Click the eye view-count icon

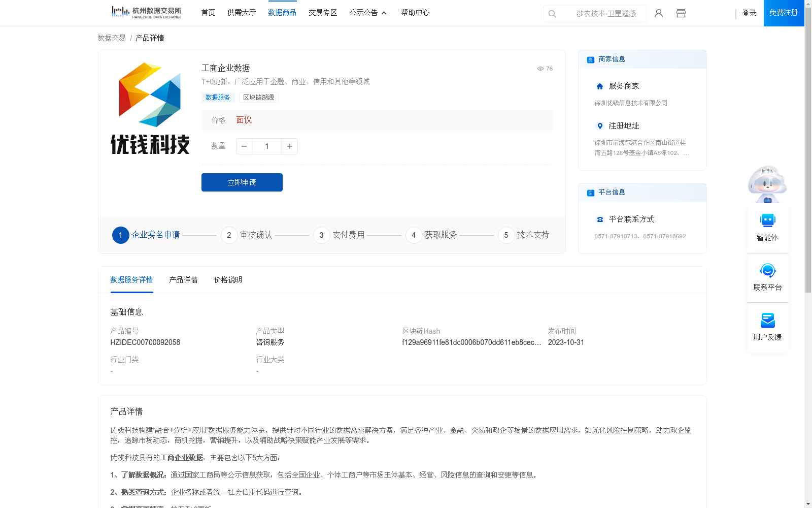(x=540, y=69)
